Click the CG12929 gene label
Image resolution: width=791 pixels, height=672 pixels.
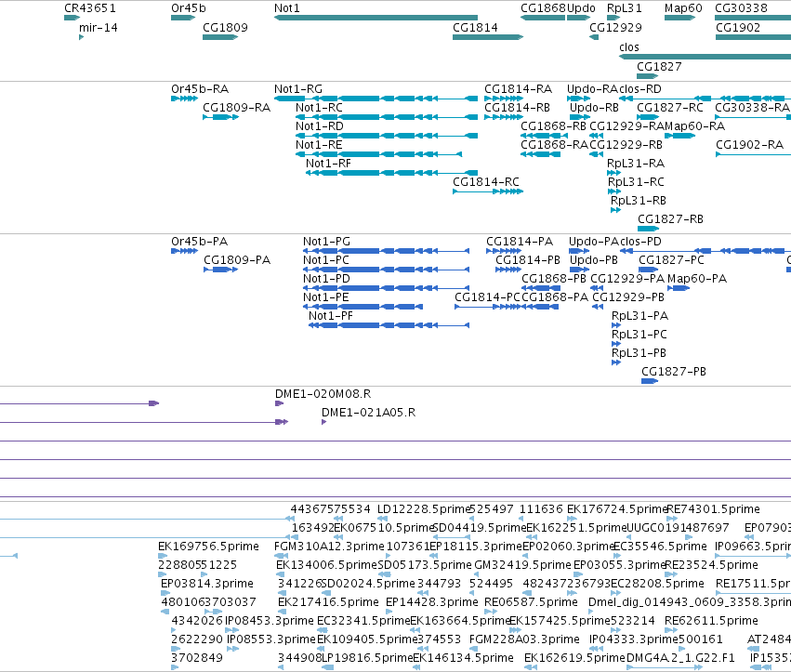615,28
